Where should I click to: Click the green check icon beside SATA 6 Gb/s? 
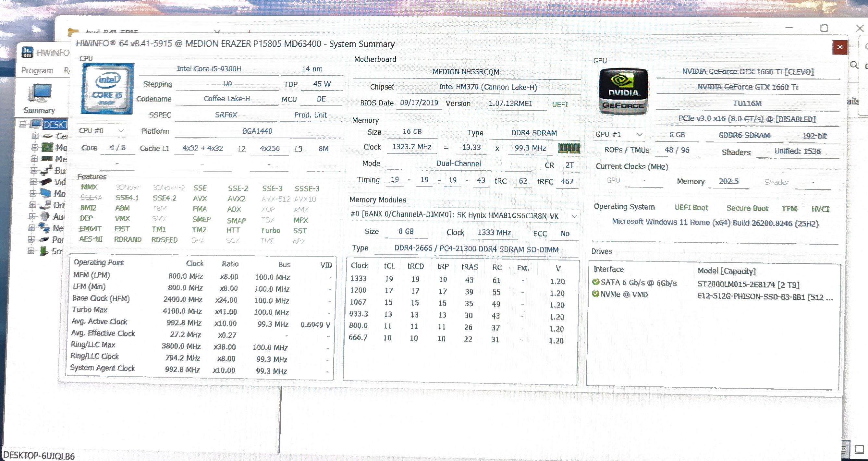click(596, 282)
